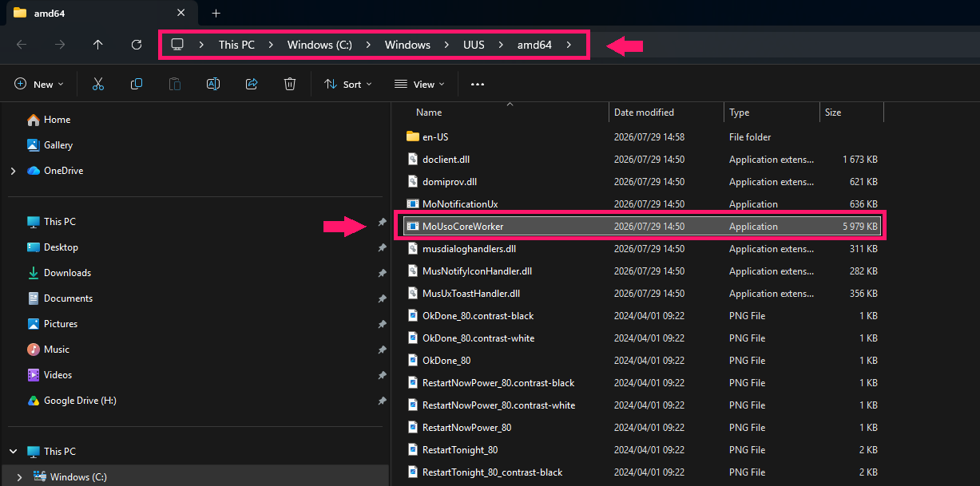Sort by Date modified column header
The height and width of the screenshot is (486, 980).
click(667, 113)
